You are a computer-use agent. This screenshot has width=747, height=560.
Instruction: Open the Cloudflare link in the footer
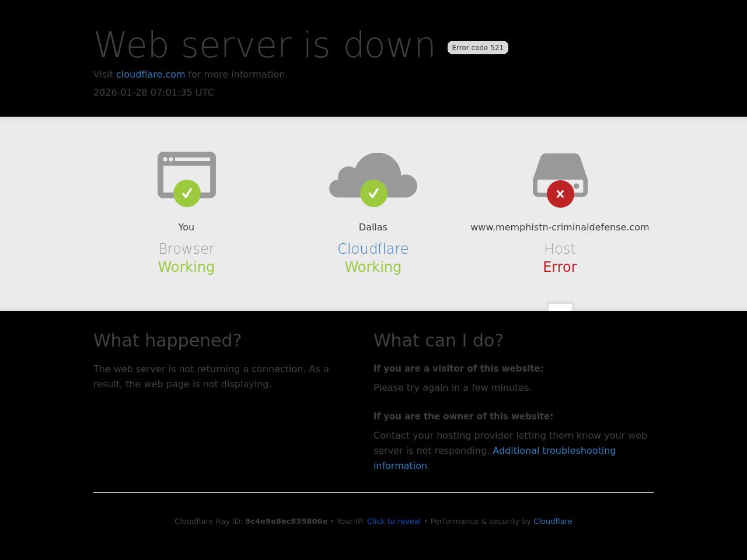coord(552,521)
